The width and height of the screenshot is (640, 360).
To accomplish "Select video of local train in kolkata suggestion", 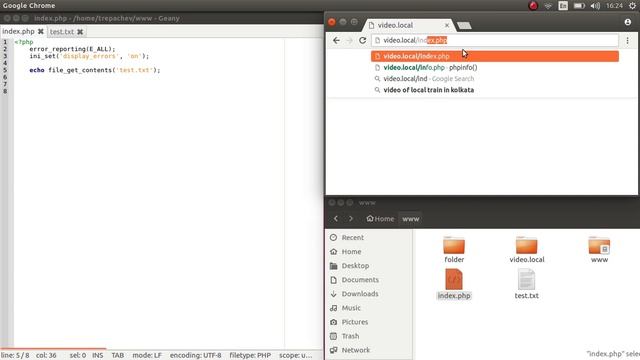I will click(x=495, y=90).
